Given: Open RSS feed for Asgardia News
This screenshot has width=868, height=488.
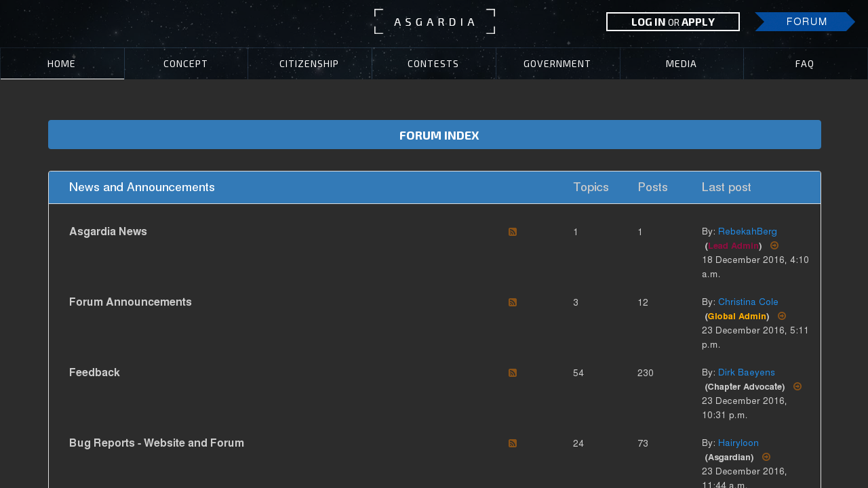Looking at the screenshot, I should (x=513, y=232).
